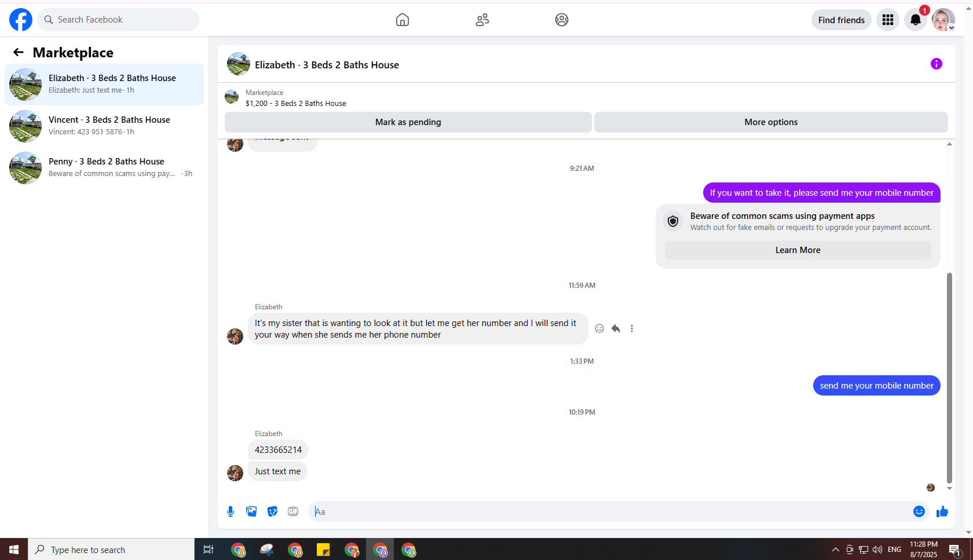Open the taskbar clock showing 11:28 PM
Screen dimensions: 973x560
point(923,550)
